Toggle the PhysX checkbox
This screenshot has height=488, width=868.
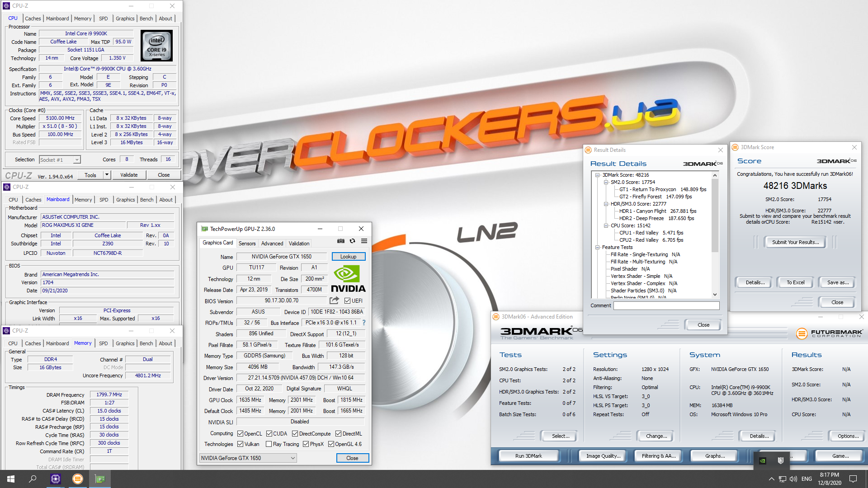pos(306,444)
